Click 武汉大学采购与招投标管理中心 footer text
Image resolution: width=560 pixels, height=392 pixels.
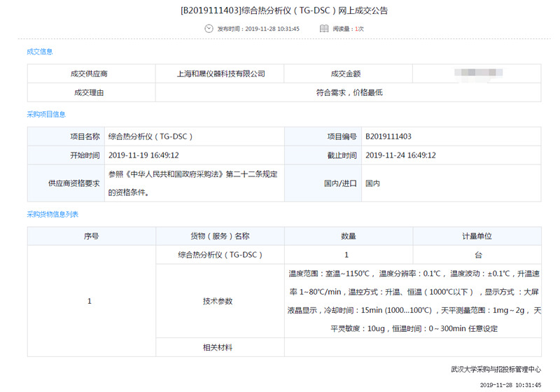click(x=496, y=369)
